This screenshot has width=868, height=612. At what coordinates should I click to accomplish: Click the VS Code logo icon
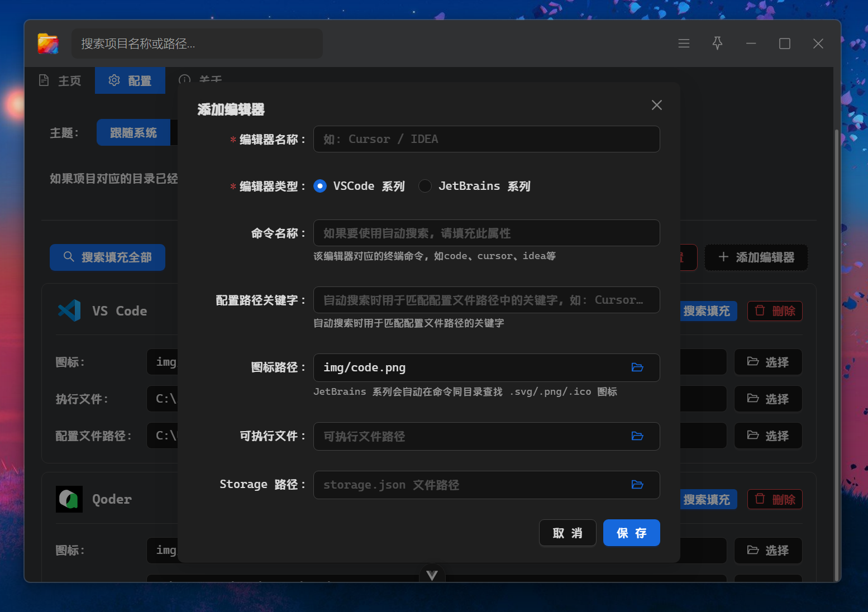point(69,311)
